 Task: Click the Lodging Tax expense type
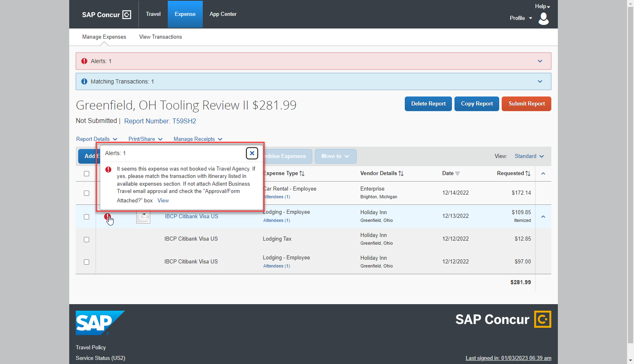(277, 239)
